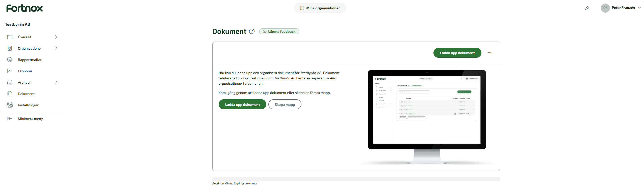Image resolution: width=644 pixels, height=194 pixels.
Task: Click the Ekonomi chart icon
Action: tap(10, 71)
